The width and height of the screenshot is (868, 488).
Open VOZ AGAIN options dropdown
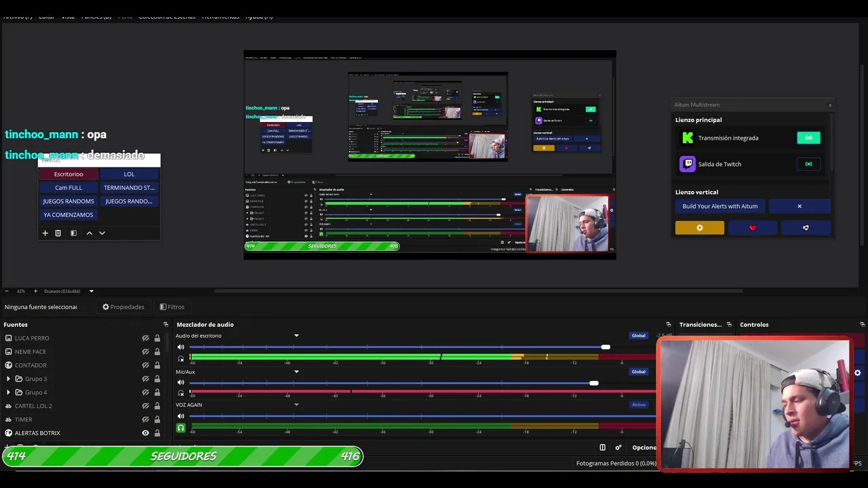(x=296, y=405)
